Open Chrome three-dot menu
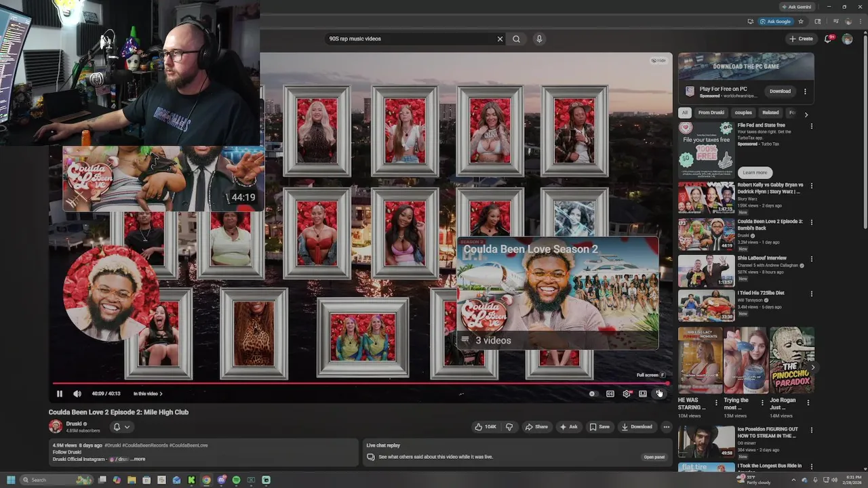Screen dimensions: 868x488 point(861,21)
